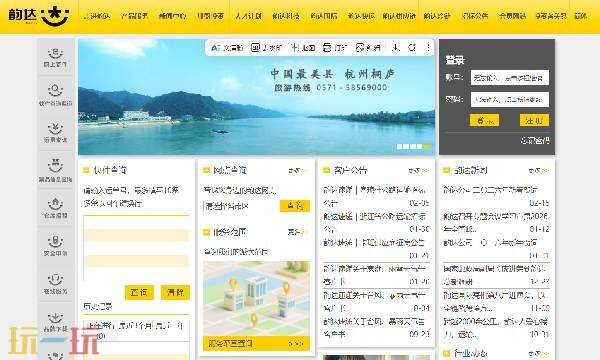Click the rotate icon in image toolbar
This screenshot has height=360, width=600.
click(412, 47)
